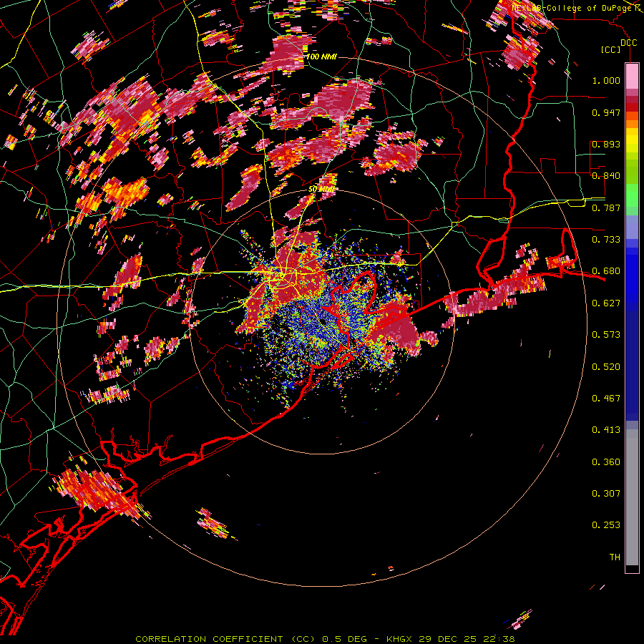The height and width of the screenshot is (644, 644).
Task: Click the 22:38 timestamp in caption
Action: click(x=499, y=639)
